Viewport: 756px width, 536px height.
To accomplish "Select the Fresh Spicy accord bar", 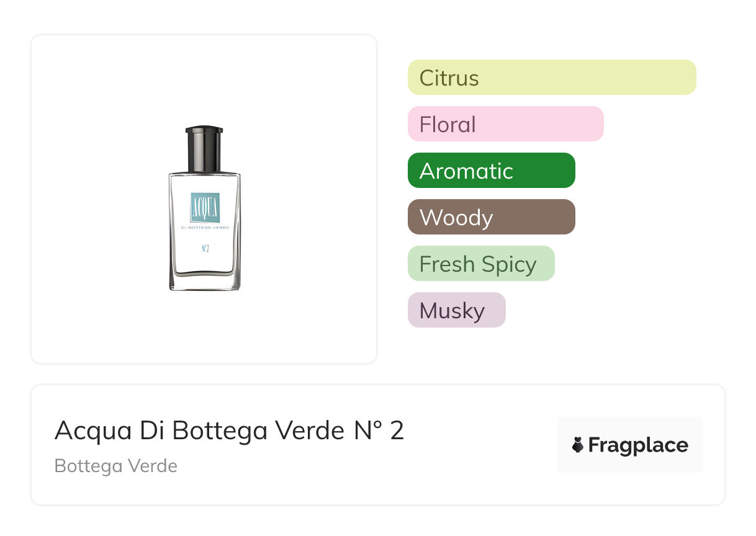I will (480, 264).
